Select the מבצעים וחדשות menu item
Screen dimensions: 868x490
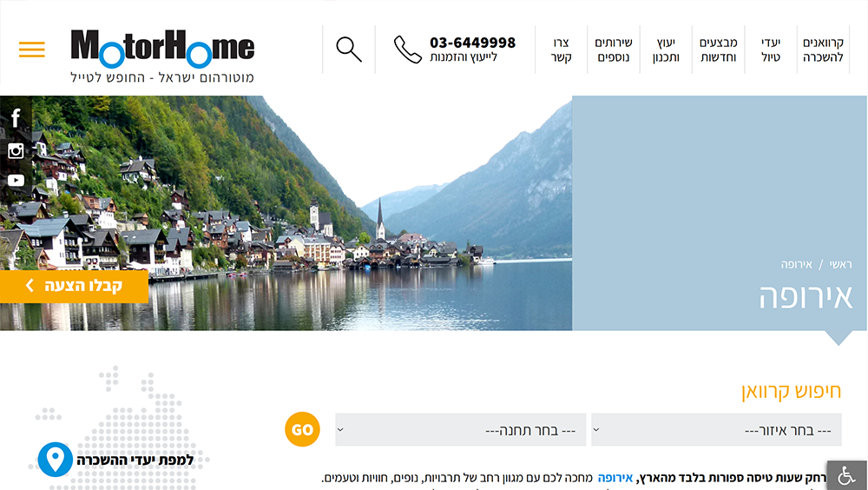pos(718,50)
